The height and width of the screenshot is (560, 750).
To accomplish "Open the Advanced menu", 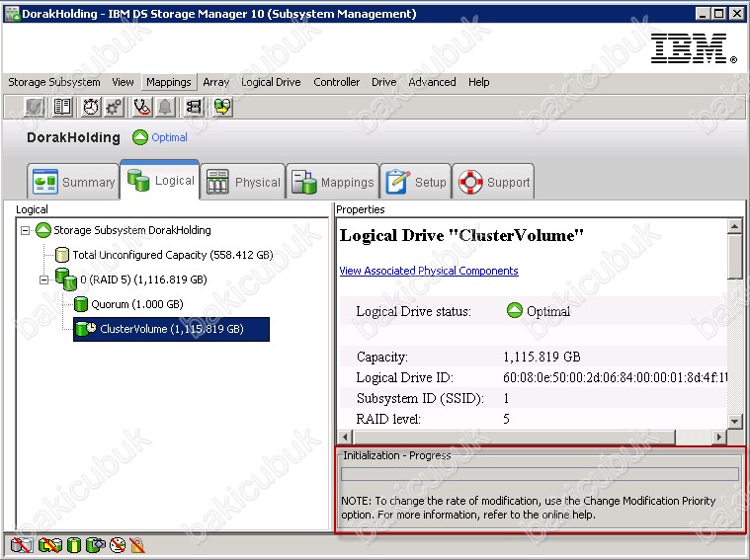I will click(x=432, y=82).
